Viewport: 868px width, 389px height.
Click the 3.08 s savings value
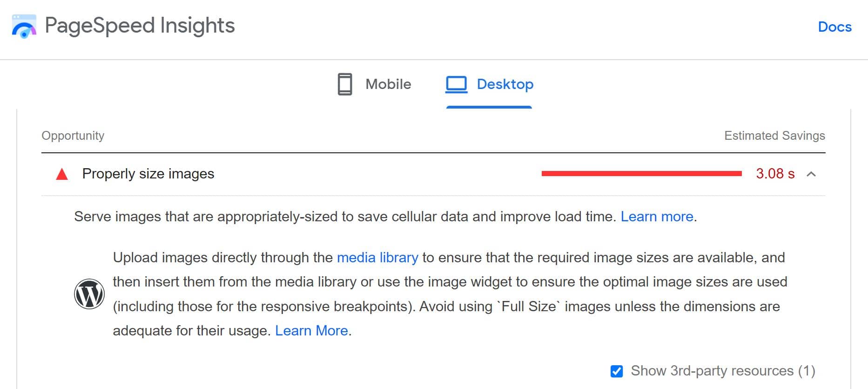pyautogui.click(x=775, y=174)
